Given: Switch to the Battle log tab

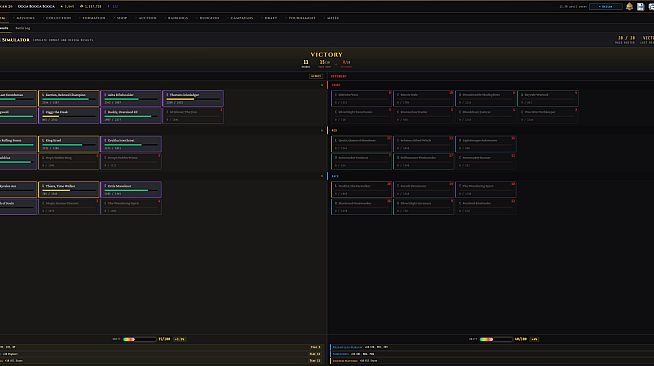Looking at the screenshot, I should [23, 28].
